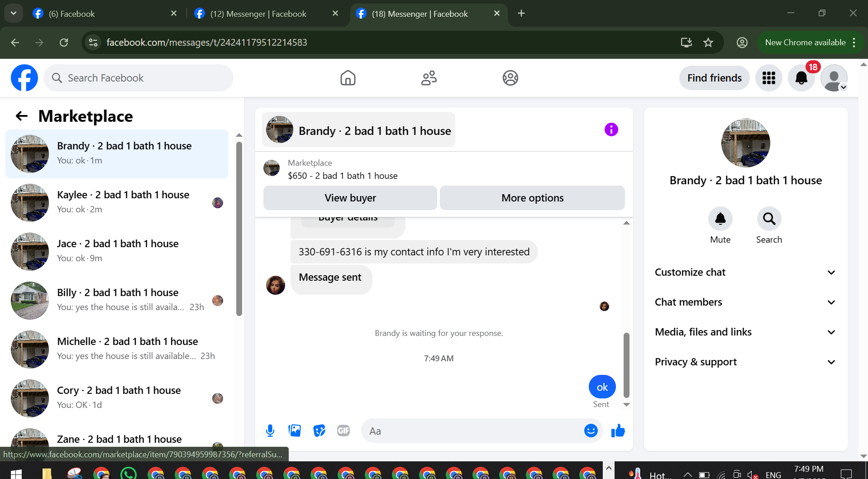Reload the page in Chrome
The width and height of the screenshot is (868, 479).
coord(64,43)
